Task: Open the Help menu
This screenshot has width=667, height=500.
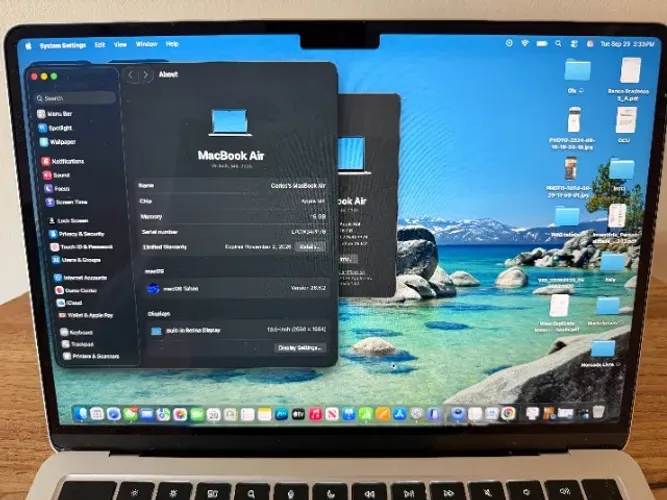Action: point(172,44)
